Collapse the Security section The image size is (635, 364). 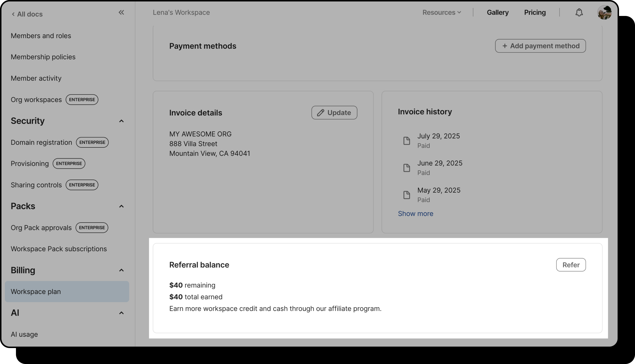tap(121, 121)
